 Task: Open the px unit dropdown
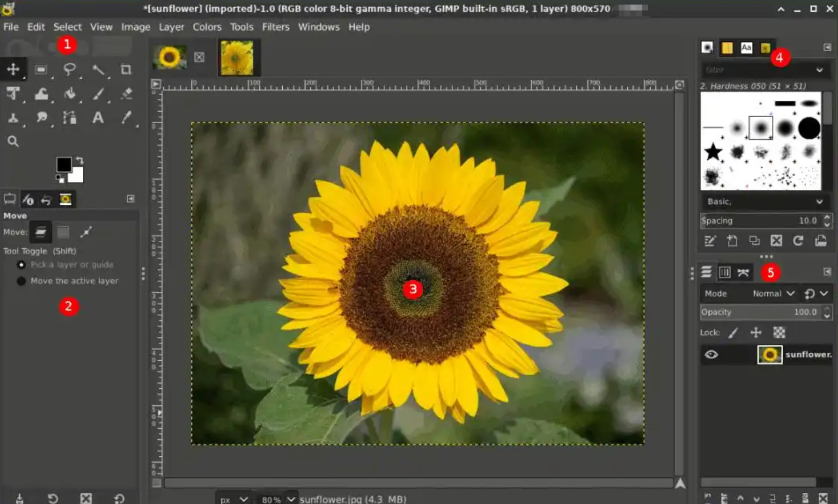(234, 499)
